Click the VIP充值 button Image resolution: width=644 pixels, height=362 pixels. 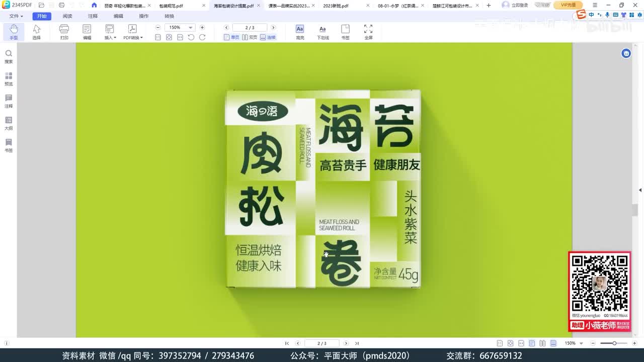click(x=568, y=5)
